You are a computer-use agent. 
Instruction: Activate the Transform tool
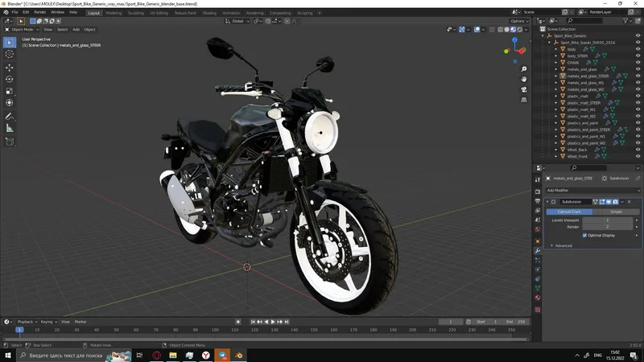click(10, 103)
